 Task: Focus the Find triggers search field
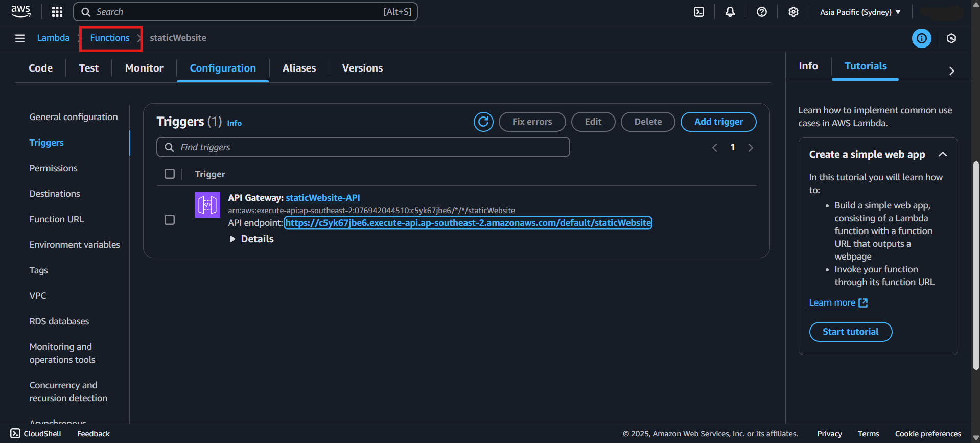363,147
